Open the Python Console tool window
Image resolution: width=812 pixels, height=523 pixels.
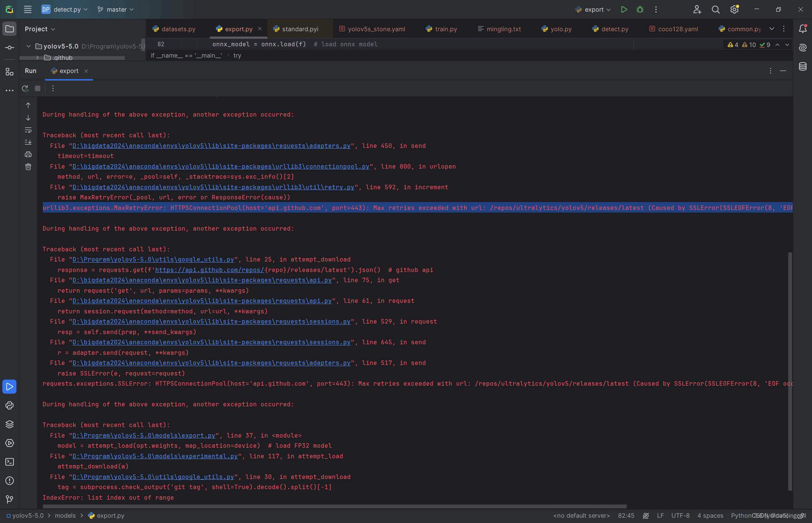9,406
